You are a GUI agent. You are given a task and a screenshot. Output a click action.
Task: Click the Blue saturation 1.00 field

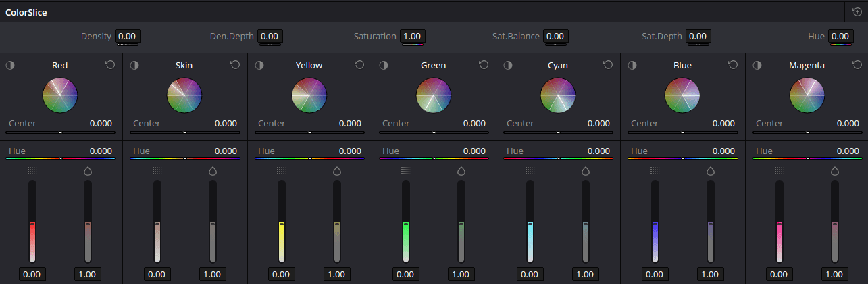[x=710, y=274]
